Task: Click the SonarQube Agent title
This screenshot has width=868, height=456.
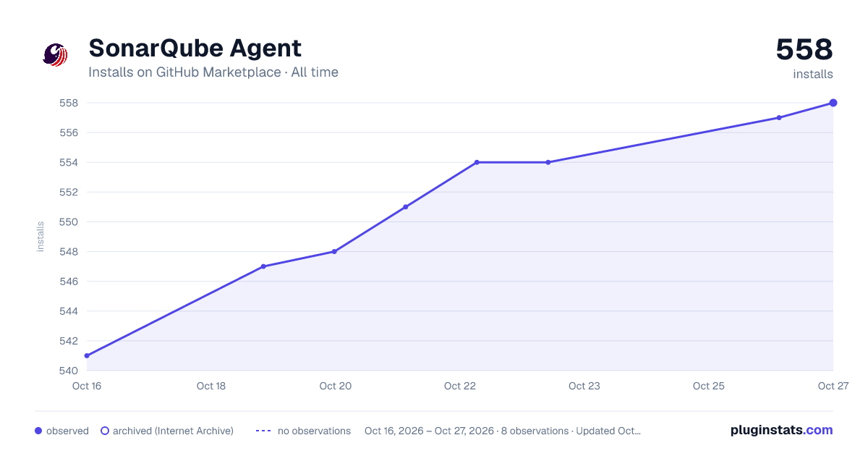Action: pos(195,48)
